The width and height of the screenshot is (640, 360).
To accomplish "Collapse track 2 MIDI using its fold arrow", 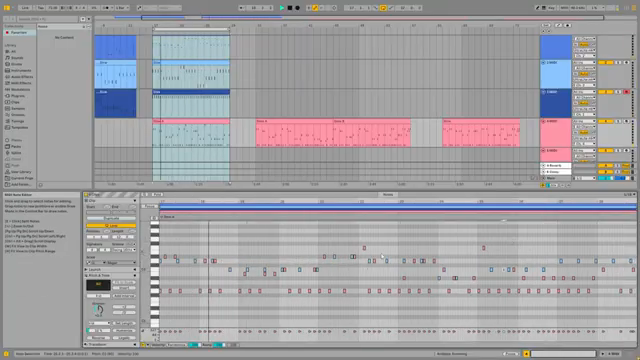I will pyautogui.click(x=543, y=62).
